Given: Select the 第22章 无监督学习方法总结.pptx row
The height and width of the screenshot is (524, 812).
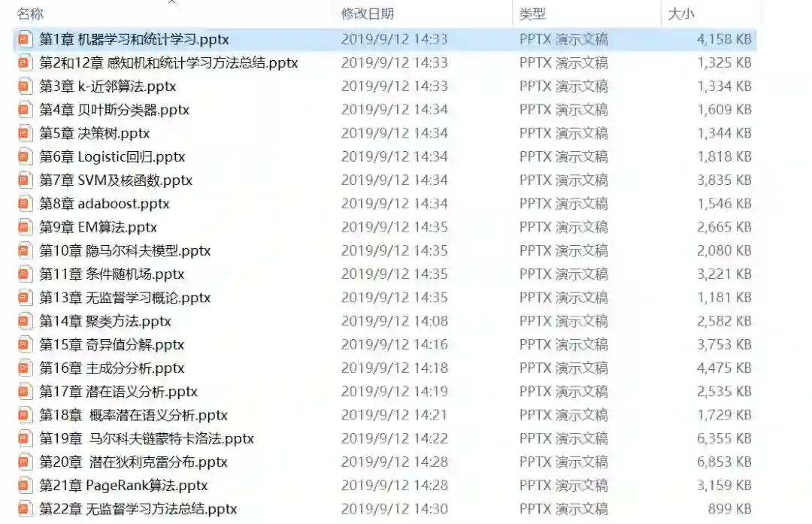Looking at the screenshot, I should point(384,509).
